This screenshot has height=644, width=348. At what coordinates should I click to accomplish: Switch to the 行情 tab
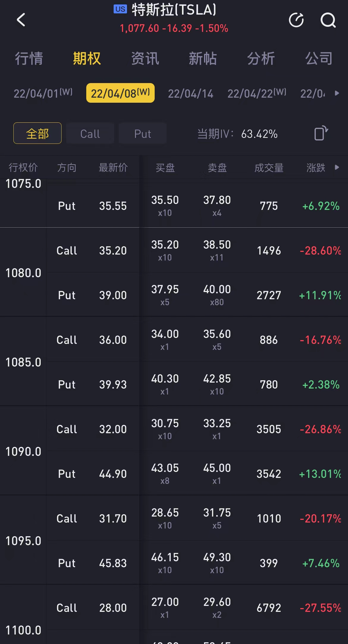tap(29, 58)
